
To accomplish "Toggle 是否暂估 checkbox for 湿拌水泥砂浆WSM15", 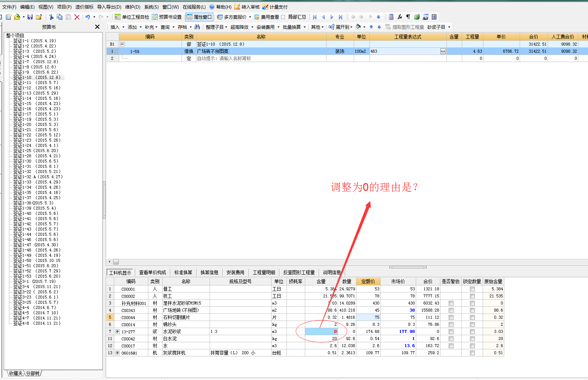I will pos(451,303).
